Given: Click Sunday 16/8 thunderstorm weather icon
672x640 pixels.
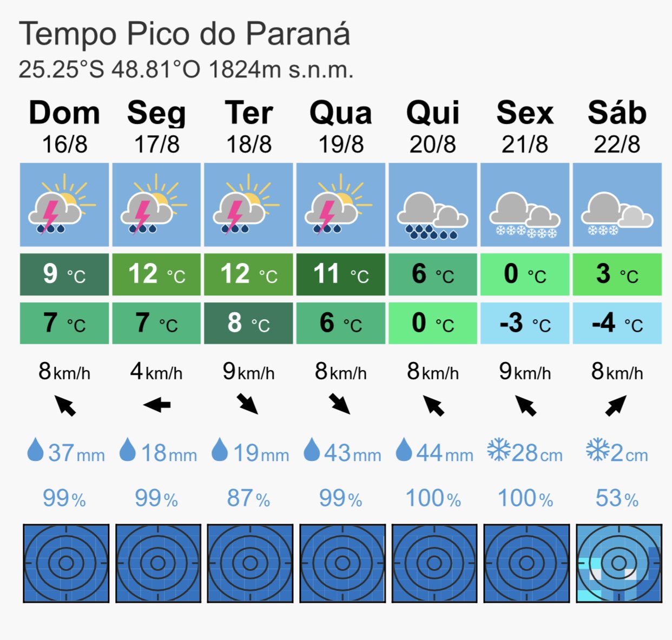Looking at the screenshot, I should (x=64, y=205).
